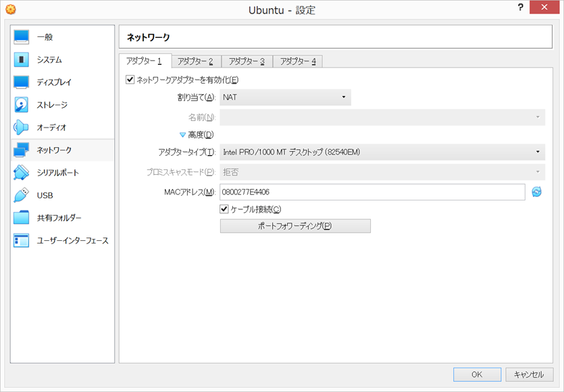Select the ストレージ disk icon

(x=21, y=105)
